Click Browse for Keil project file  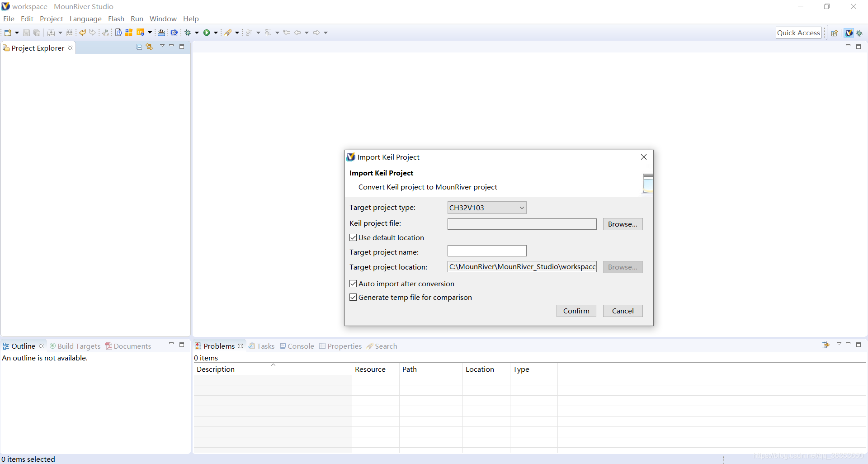coord(623,224)
